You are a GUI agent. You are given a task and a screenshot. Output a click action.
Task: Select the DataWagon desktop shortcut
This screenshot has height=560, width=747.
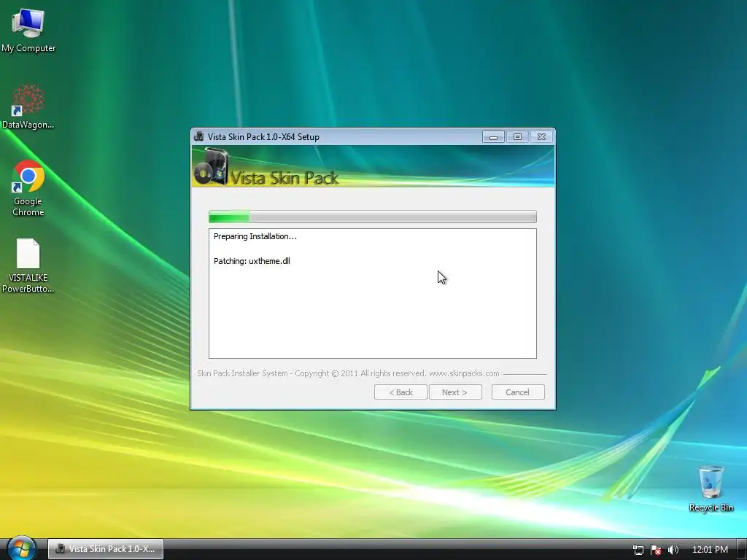(x=28, y=106)
